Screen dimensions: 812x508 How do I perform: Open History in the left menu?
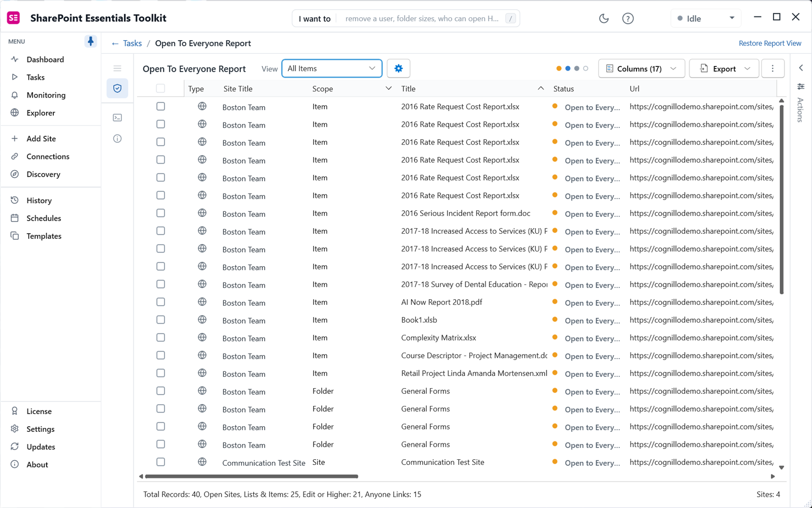[x=39, y=201]
